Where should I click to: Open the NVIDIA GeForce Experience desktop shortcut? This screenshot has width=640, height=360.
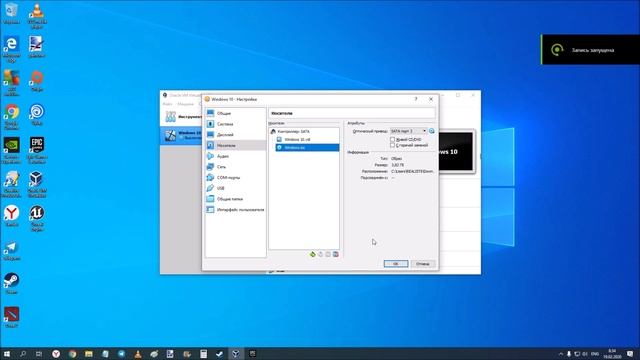point(11,150)
